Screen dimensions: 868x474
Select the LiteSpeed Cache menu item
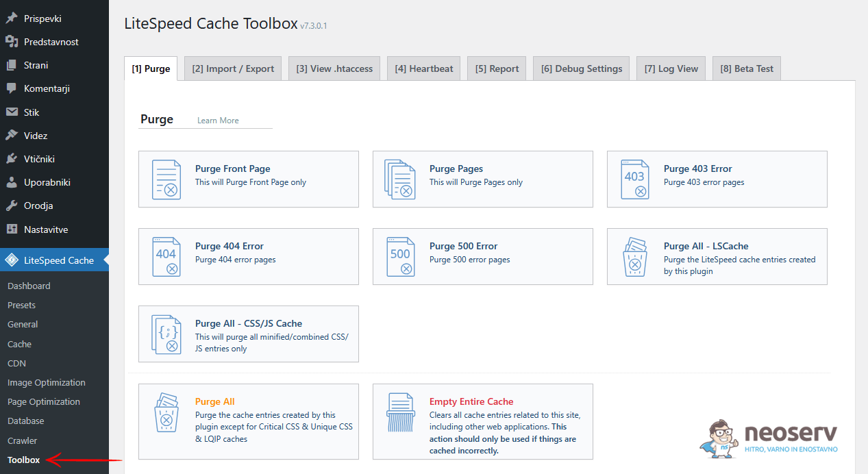[54, 260]
